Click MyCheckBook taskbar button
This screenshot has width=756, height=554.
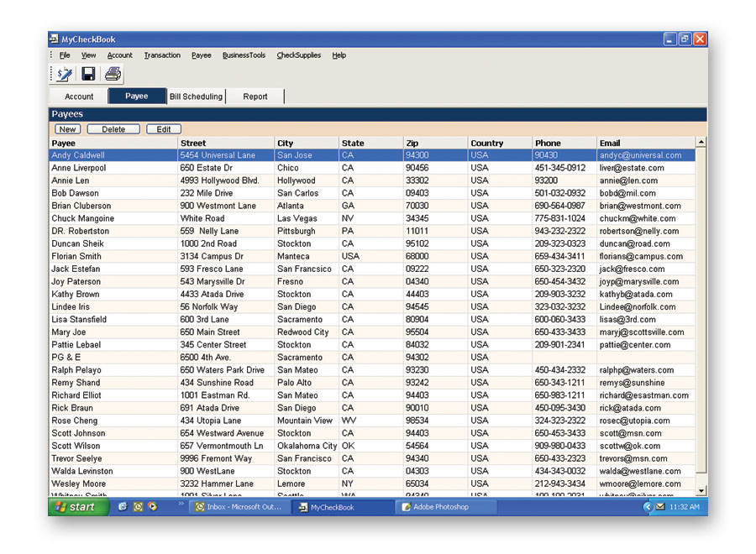point(343,507)
